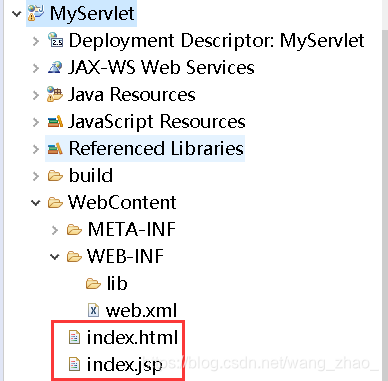The image size is (388, 381).
Task: Collapse the MyServlet project node
Action: [16, 14]
